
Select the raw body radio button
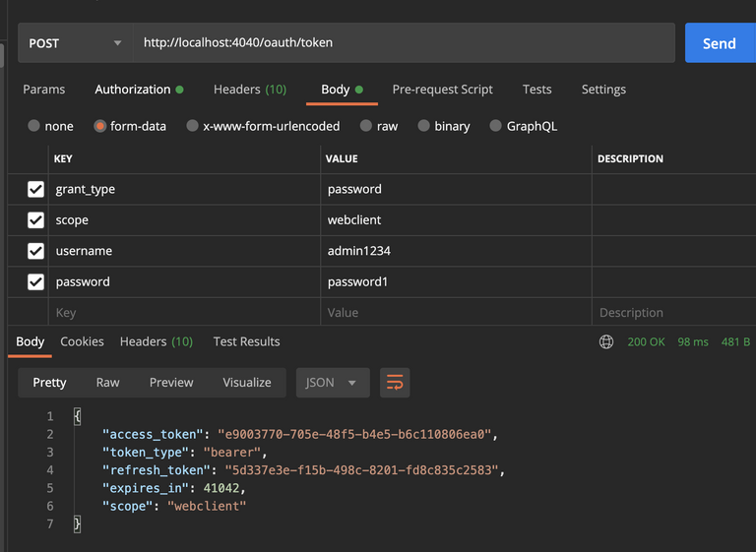point(366,126)
